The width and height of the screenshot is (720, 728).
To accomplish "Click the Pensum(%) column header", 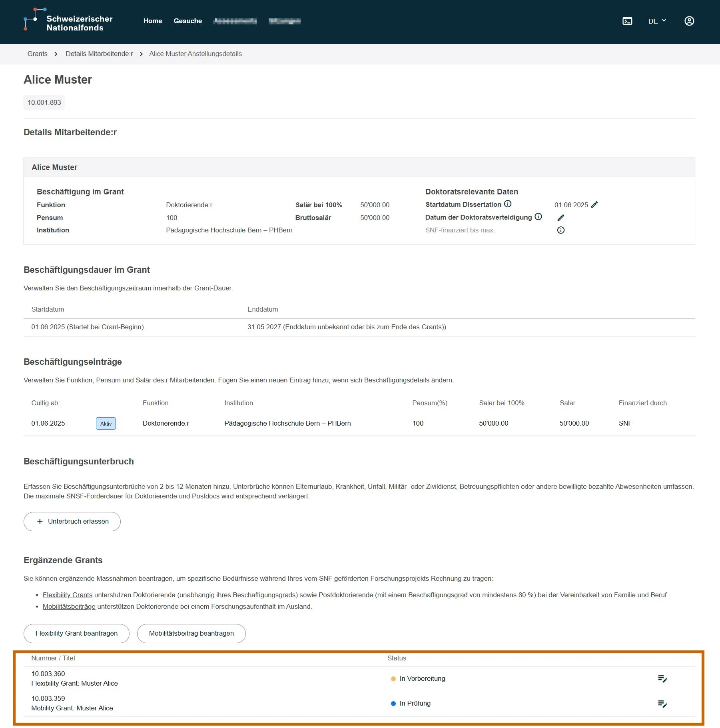I will click(430, 403).
